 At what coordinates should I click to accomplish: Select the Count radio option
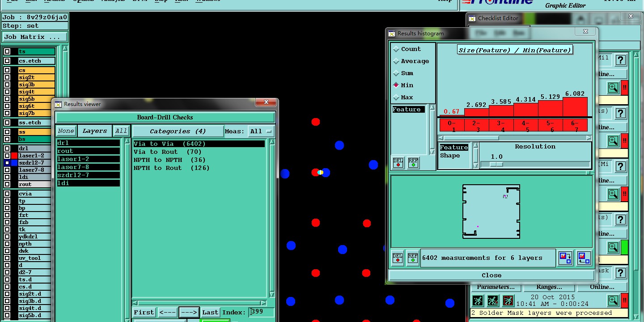[x=396, y=49]
